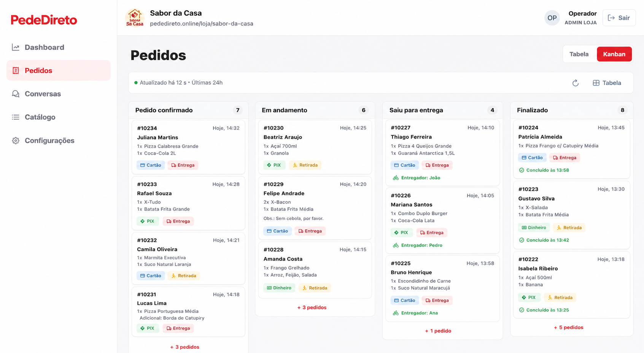Click Cartão tag on order #10234
Screen dimensions: 644x353
click(x=151, y=165)
